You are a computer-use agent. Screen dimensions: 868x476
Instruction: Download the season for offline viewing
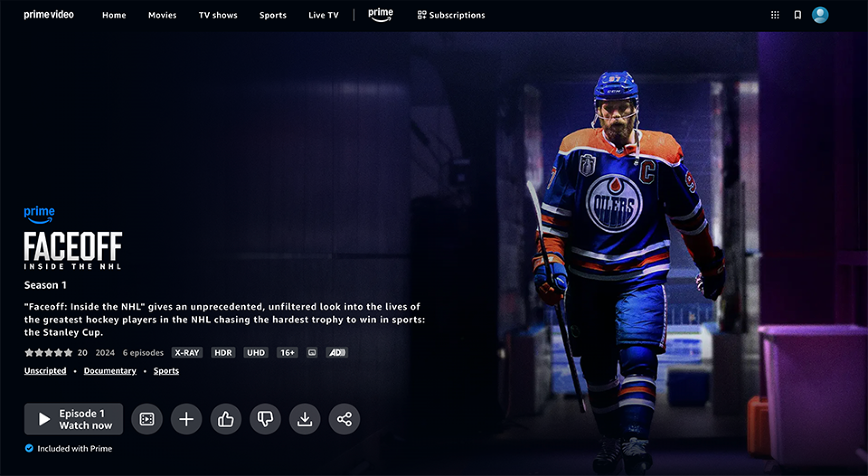pyautogui.click(x=305, y=419)
